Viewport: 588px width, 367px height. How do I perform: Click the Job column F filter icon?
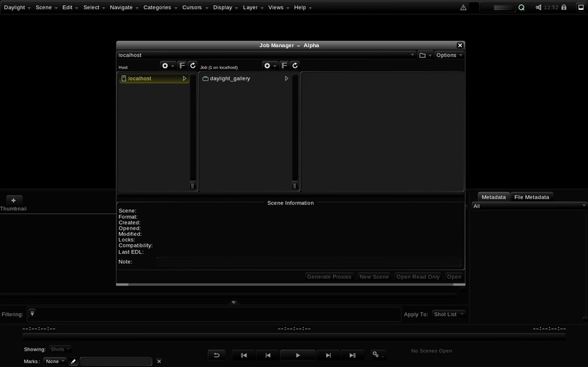click(284, 65)
